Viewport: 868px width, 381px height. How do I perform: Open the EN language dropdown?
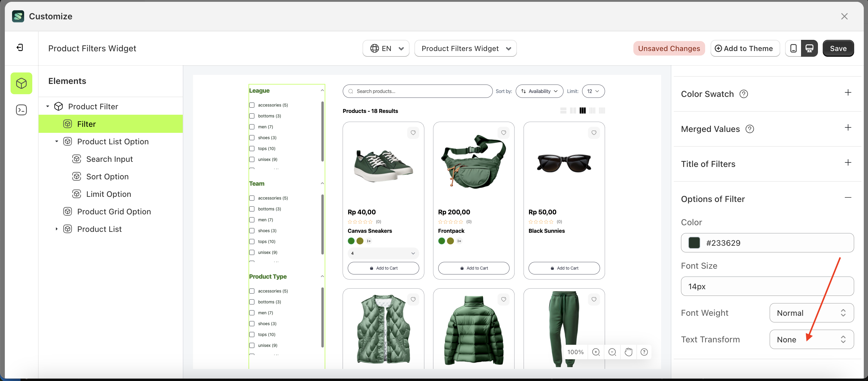click(x=386, y=49)
